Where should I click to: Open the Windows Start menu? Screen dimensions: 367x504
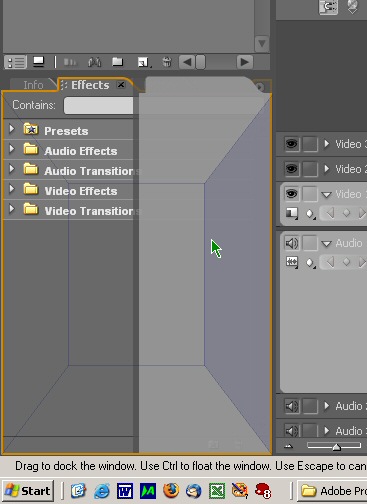28,491
